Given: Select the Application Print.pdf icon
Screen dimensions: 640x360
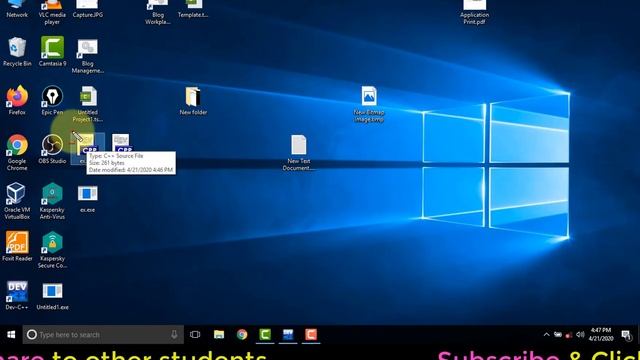Looking at the screenshot, I should tap(474, 12).
